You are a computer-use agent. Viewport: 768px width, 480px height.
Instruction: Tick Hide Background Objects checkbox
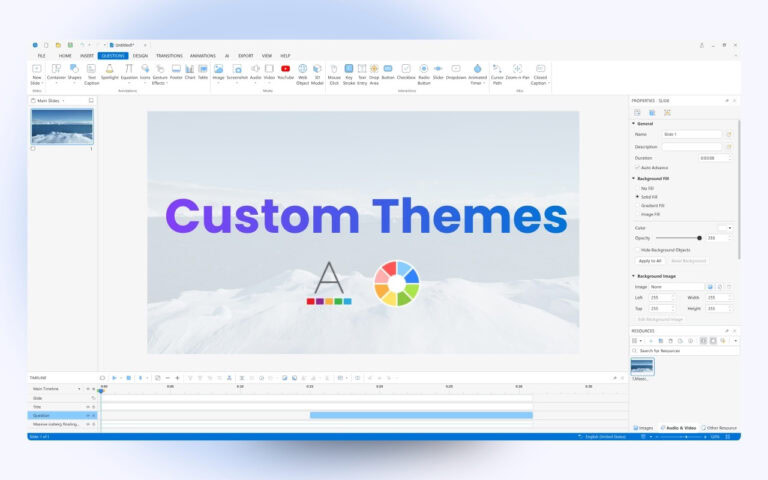[x=638, y=250]
